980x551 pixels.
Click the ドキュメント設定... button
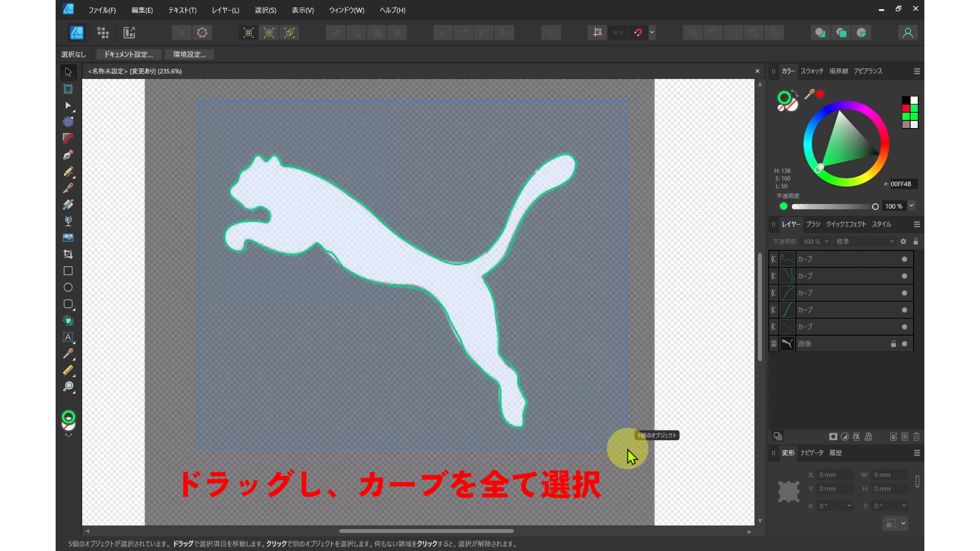[x=129, y=54]
